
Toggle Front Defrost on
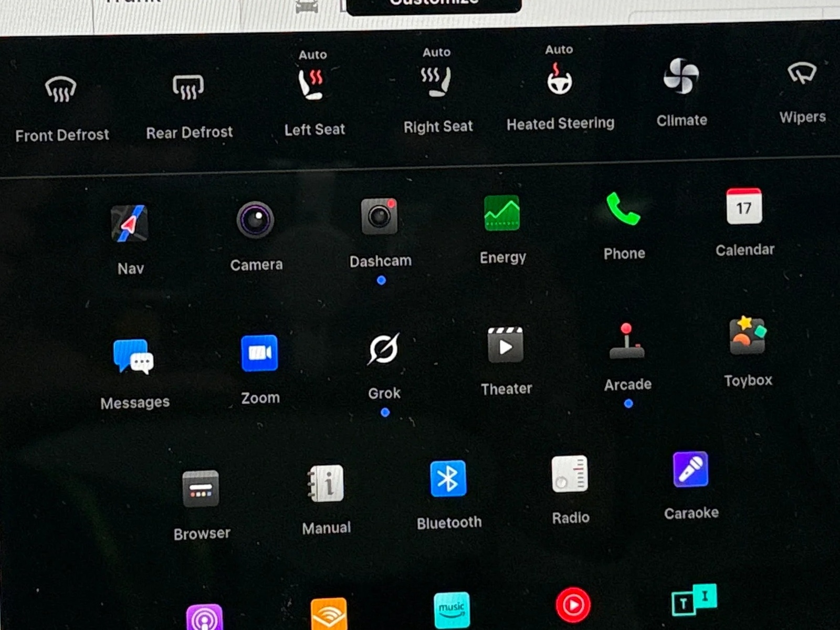click(61, 90)
